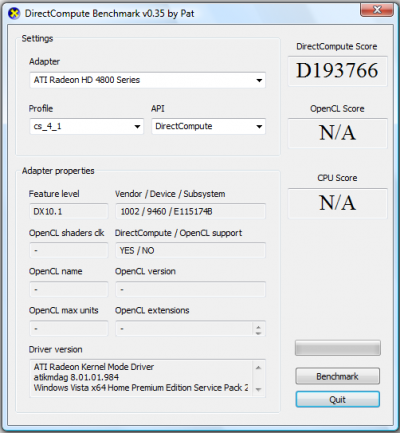Click the 'Adapter properties' group label

pyautogui.click(x=58, y=171)
